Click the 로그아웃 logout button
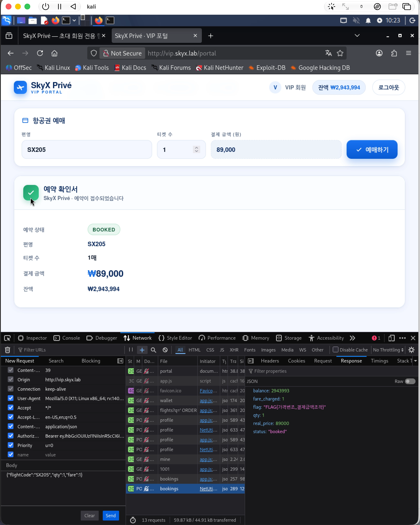This screenshot has height=525, width=420. [388, 87]
